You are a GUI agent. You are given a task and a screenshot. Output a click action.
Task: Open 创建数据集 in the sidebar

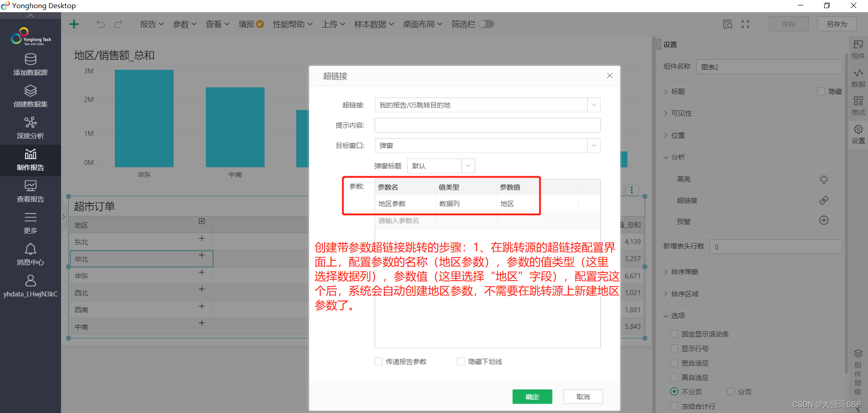(30, 96)
